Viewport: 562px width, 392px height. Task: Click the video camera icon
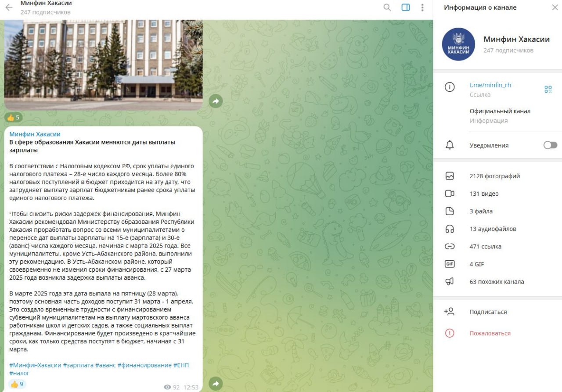(x=450, y=194)
